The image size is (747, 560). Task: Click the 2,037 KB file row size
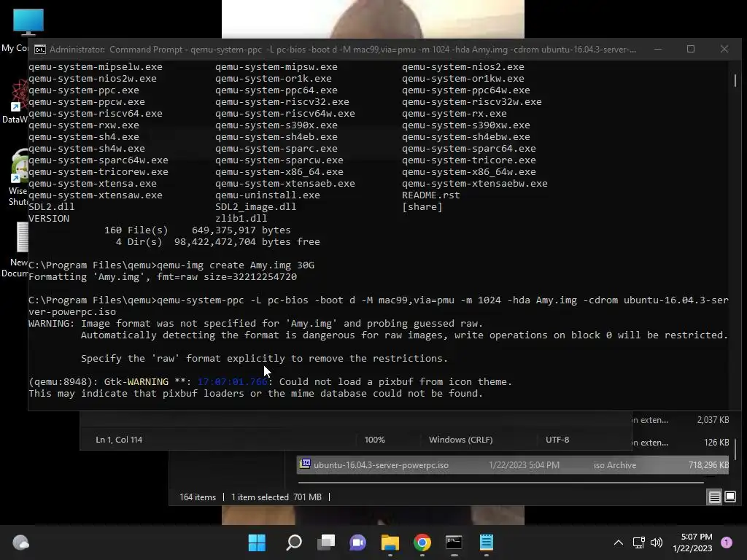713,420
